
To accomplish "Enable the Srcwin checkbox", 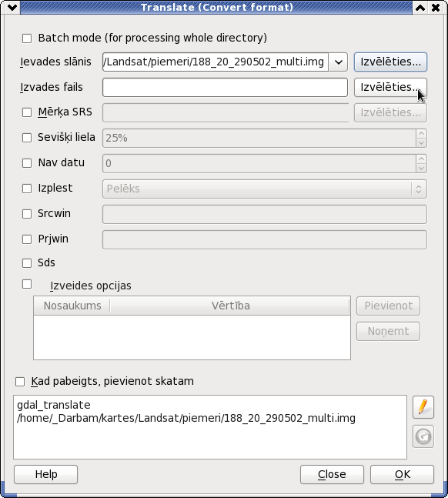I will pyautogui.click(x=27, y=214).
